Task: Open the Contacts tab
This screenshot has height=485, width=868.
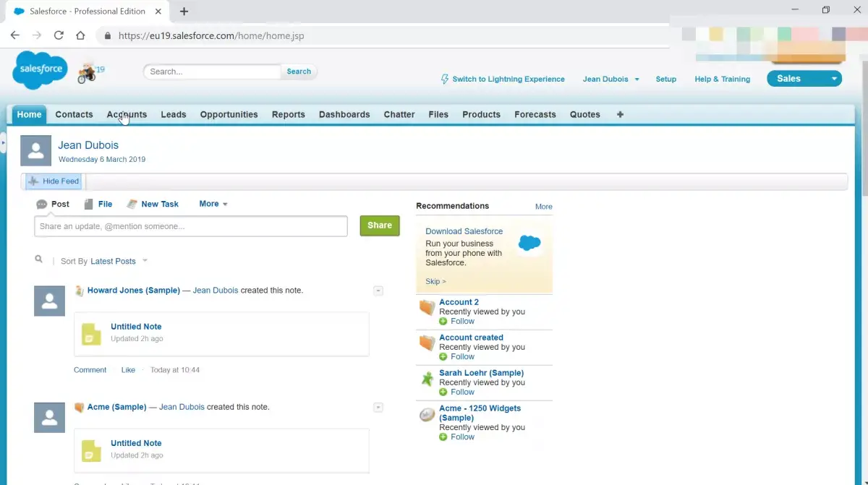Action: point(74,114)
